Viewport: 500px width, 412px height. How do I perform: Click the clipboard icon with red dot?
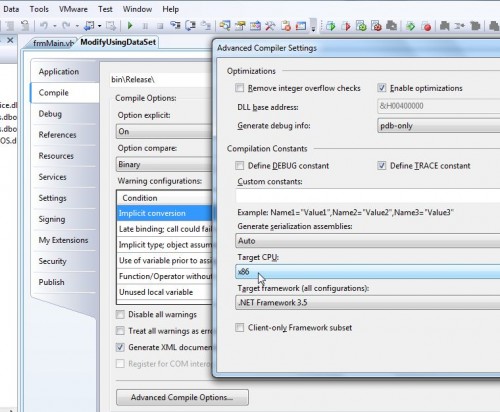(286, 26)
